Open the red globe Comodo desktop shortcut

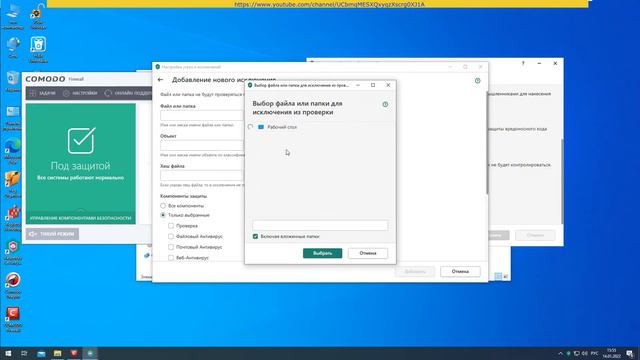13,285
